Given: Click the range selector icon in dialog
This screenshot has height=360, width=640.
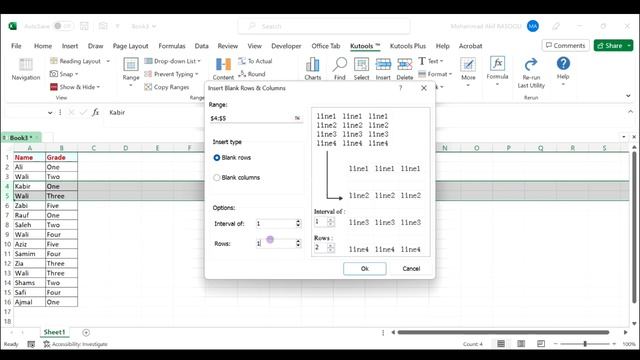Looking at the screenshot, I should click(297, 118).
